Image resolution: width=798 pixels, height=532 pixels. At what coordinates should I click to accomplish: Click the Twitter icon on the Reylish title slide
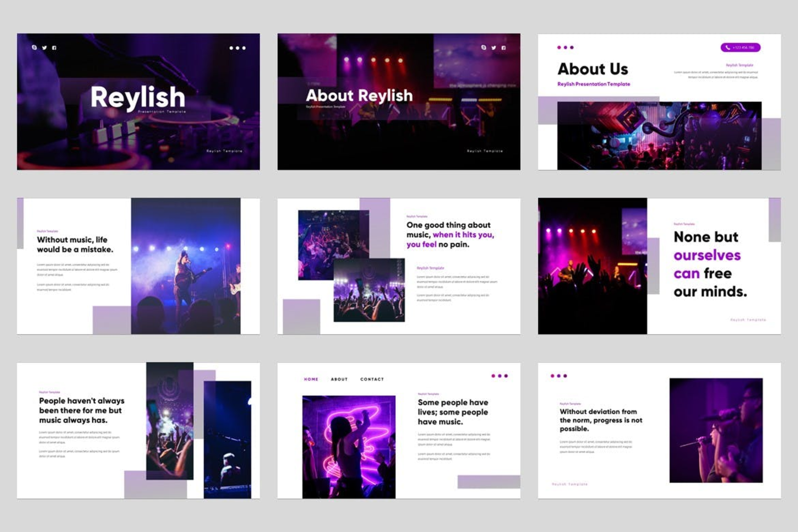44,47
